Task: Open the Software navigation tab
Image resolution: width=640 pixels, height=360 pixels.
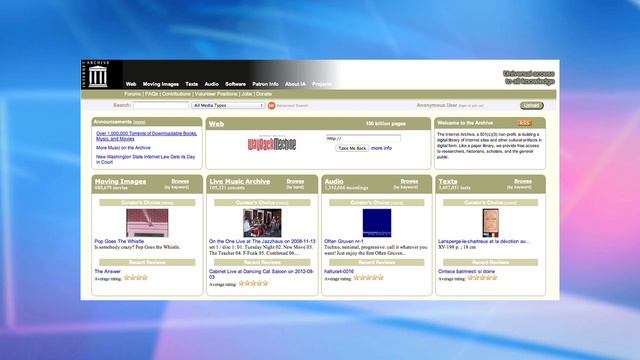Action: pyautogui.click(x=236, y=84)
